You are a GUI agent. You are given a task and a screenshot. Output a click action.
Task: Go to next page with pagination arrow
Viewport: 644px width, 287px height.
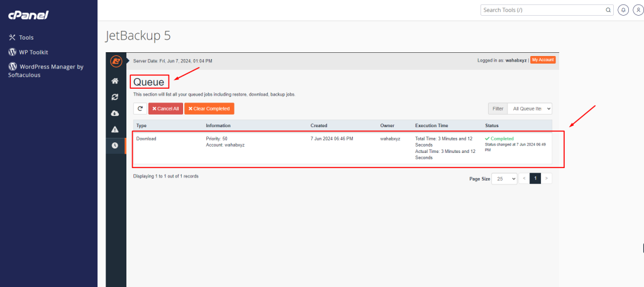(x=547, y=179)
